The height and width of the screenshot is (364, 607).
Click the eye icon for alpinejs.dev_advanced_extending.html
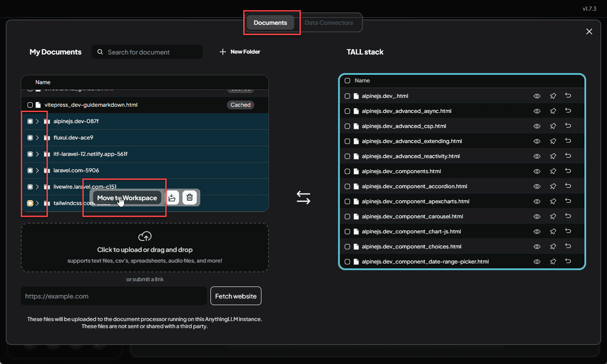[537, 141]
